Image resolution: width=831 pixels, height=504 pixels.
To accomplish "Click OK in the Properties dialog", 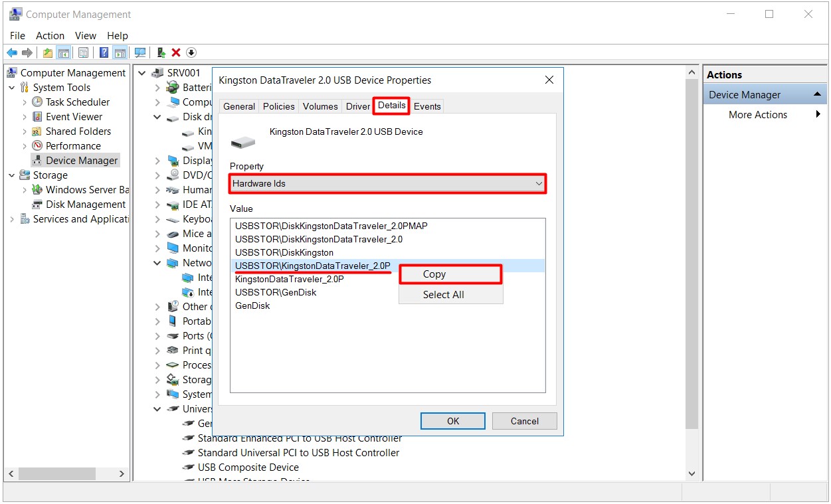I will coord(453,421).
